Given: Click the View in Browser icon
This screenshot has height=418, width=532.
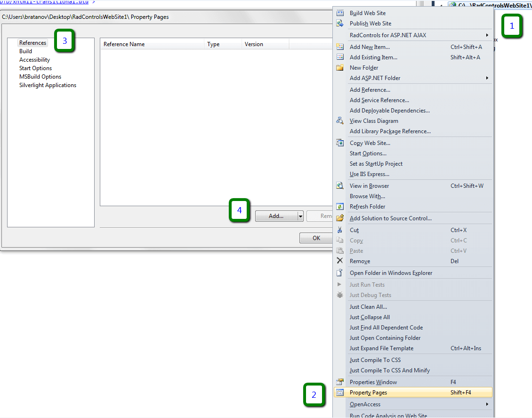Looking at the screenshot, I should (340, 186).
